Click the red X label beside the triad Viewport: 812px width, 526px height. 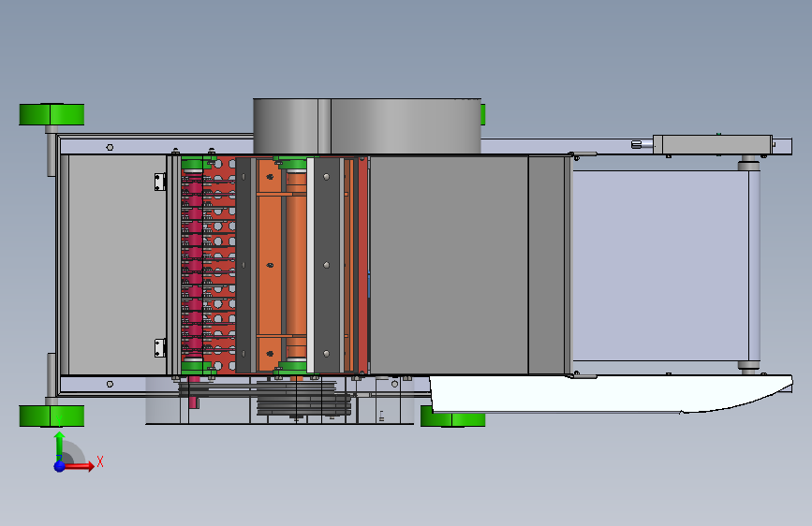tap(100, 461)
